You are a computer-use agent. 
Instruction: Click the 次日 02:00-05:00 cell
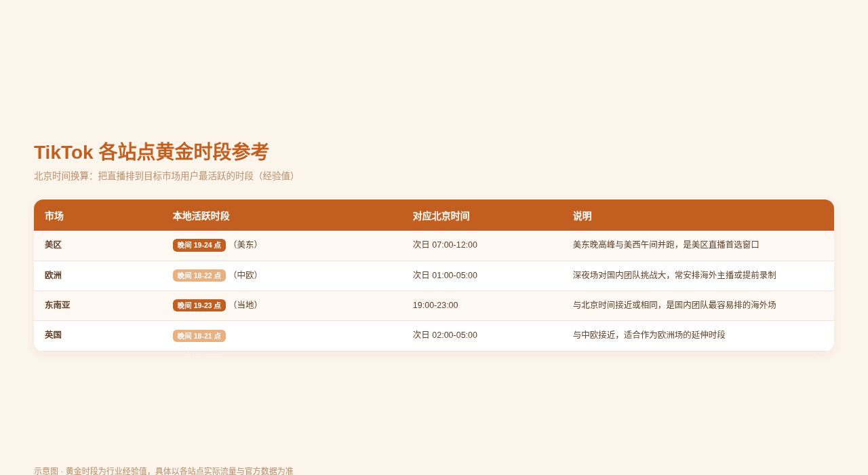(445, 335)
